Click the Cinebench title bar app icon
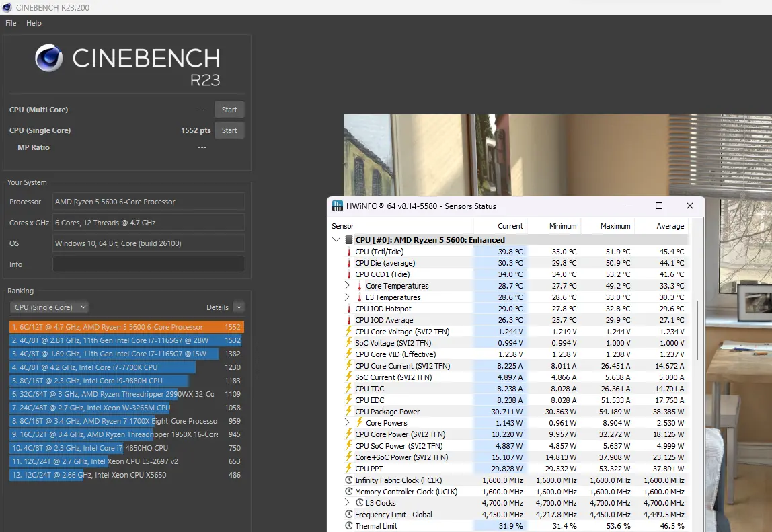 click(7, 7)
